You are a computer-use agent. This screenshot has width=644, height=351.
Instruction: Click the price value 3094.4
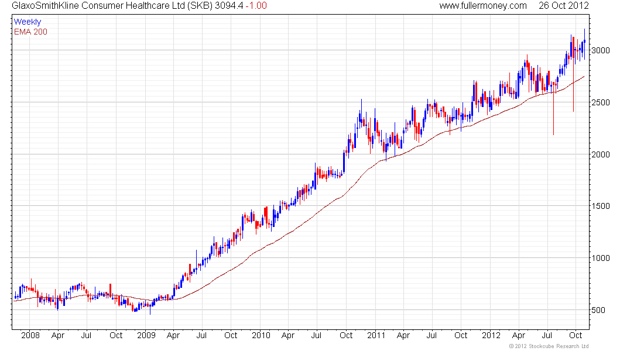point(229,6)
